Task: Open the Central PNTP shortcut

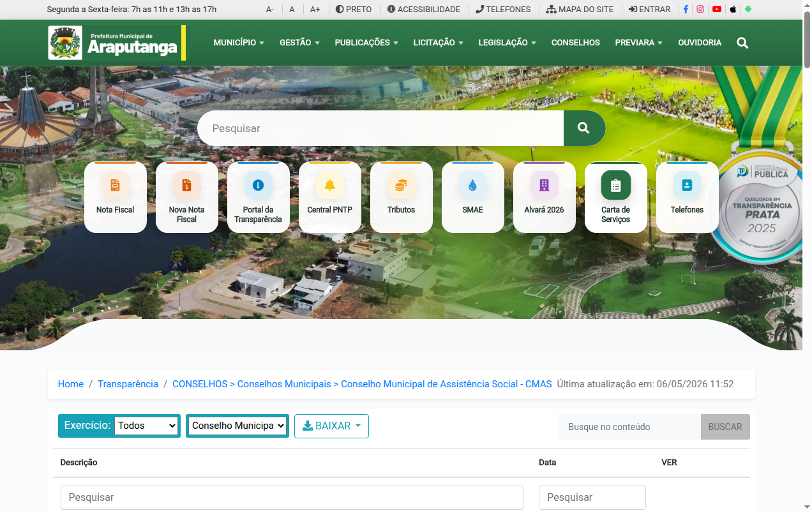Action: [329, 197]
